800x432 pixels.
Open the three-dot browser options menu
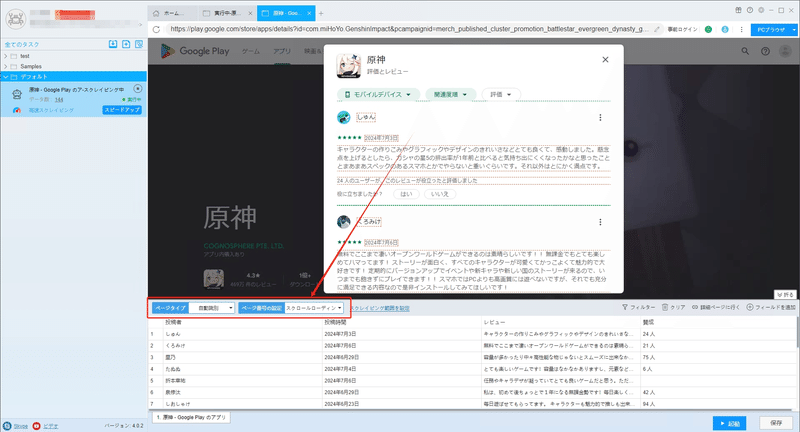(741, 30)
